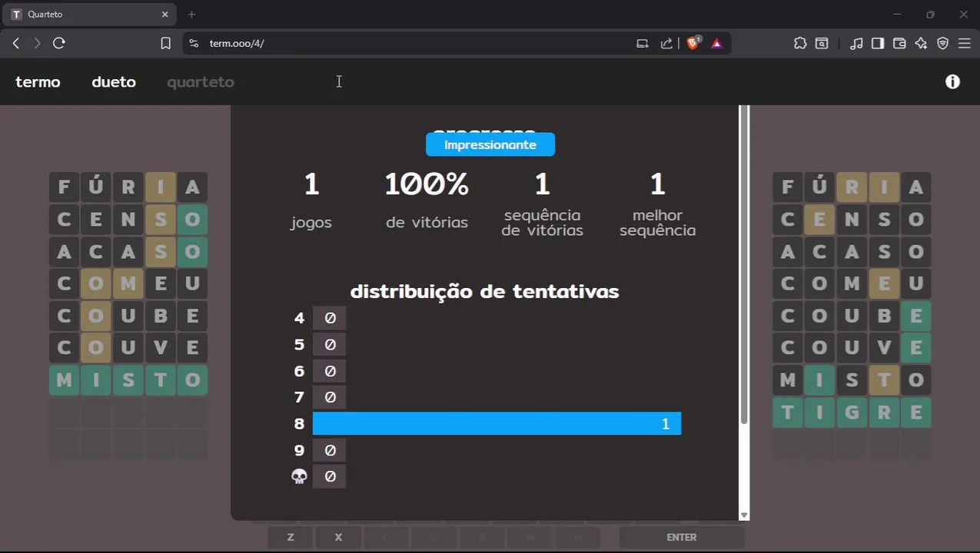The image size is (980, 553).
Task: Minimize the browser window
Action: click(897, 15)
